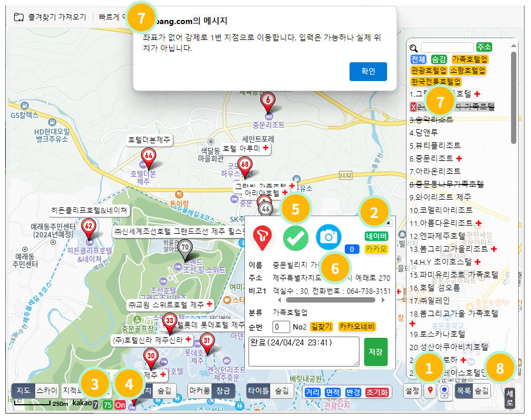Switch map to 스카이 view
This screenshot has height=420, width=531.
pos(46,390)
